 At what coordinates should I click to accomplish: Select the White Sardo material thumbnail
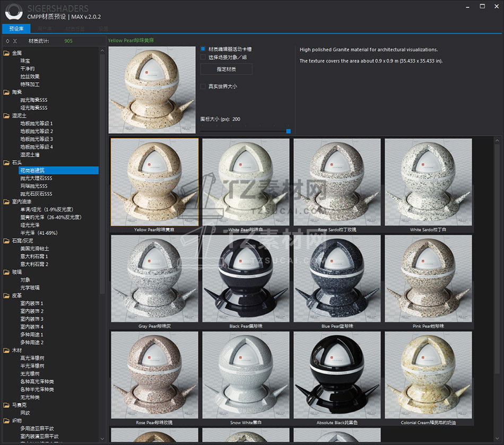[x=429, y=182]
